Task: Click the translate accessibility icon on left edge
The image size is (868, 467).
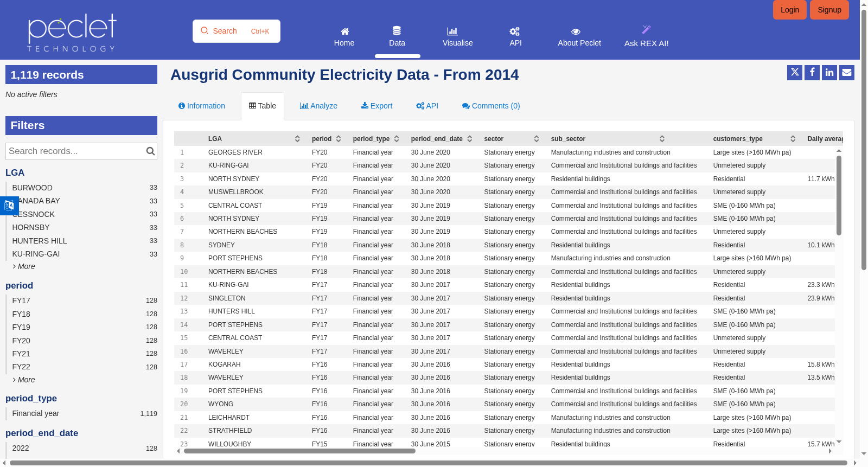Action: [x=9, y=206]
